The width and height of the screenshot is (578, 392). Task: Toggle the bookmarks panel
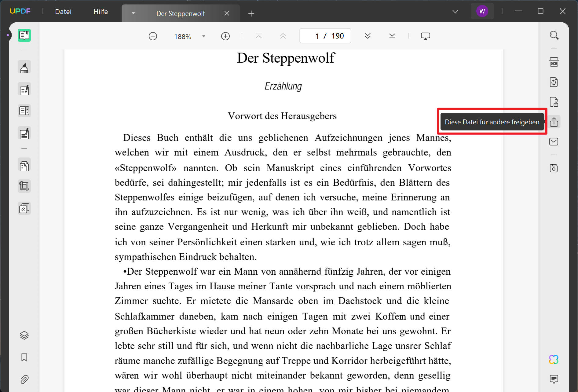pos(24,357)
